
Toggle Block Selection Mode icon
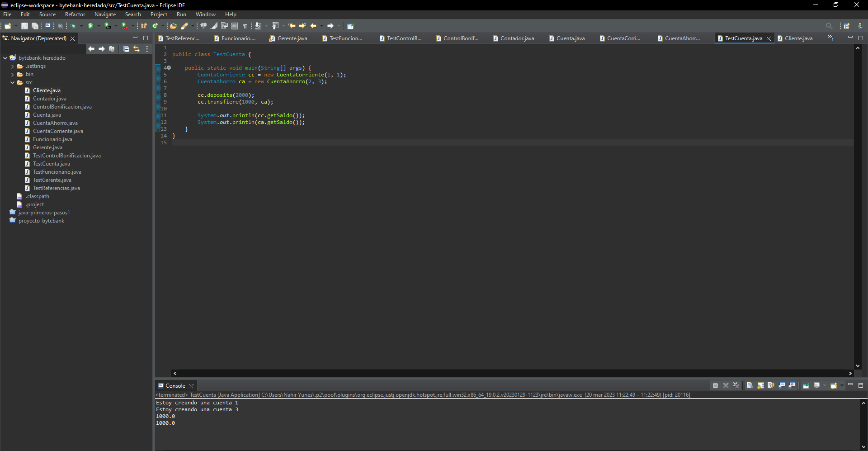pyautogui.click(x=235, y=26)
